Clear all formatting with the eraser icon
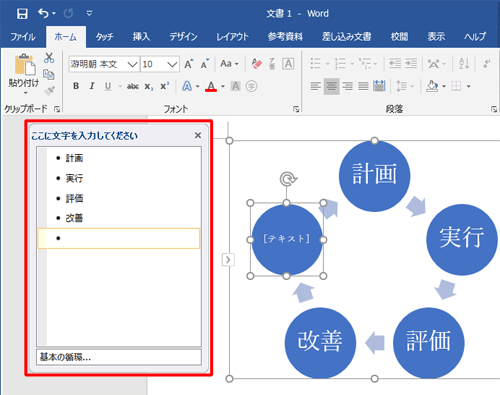Image resolution: width=500 pixels, height=395 pixels. coord(257,64)
